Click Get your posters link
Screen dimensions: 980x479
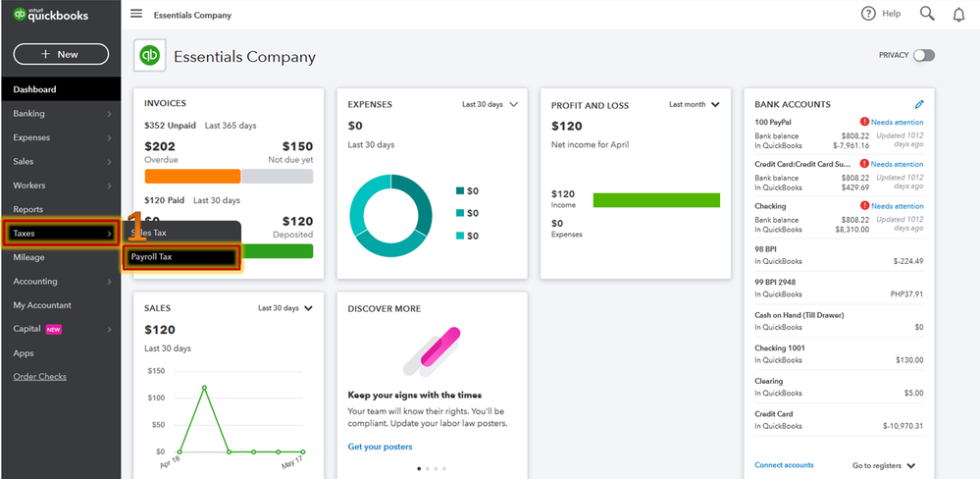[380, 447]
